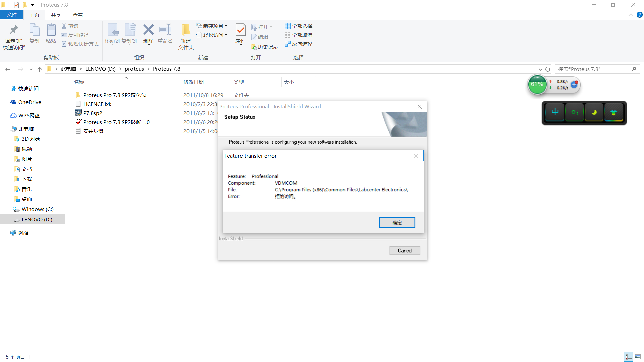Click Cancel in the InstallShield Wizard

[x=405, y=251]
